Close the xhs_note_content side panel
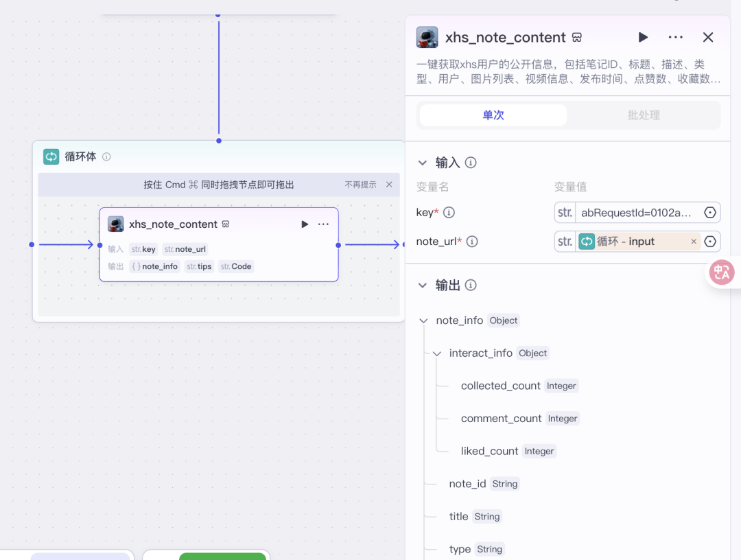 707,37
